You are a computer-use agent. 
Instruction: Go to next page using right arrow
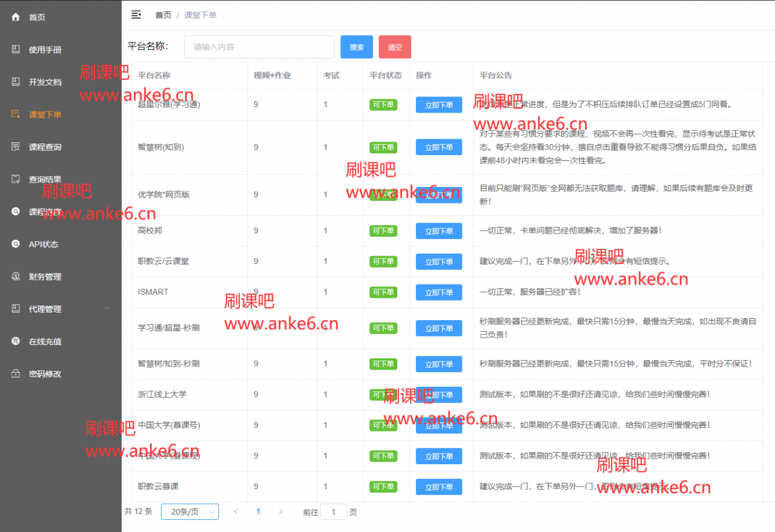coord(280,512)
